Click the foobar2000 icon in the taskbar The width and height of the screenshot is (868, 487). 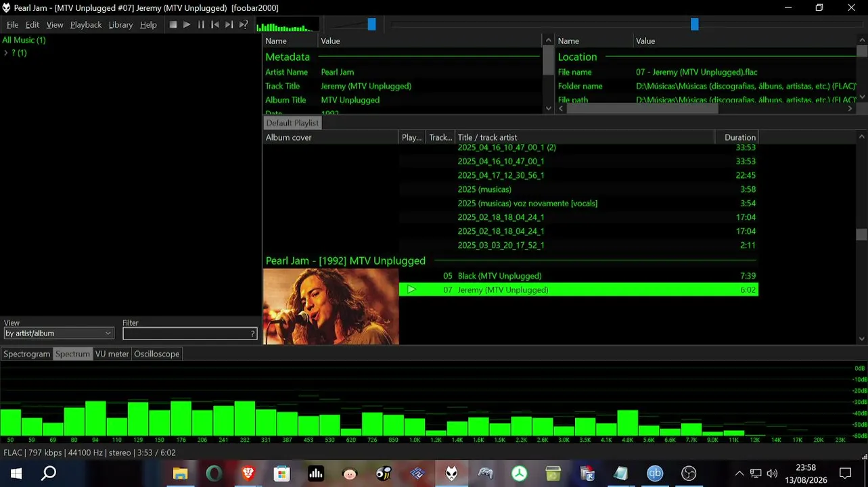pyautogui.click(x=451, y=473)
